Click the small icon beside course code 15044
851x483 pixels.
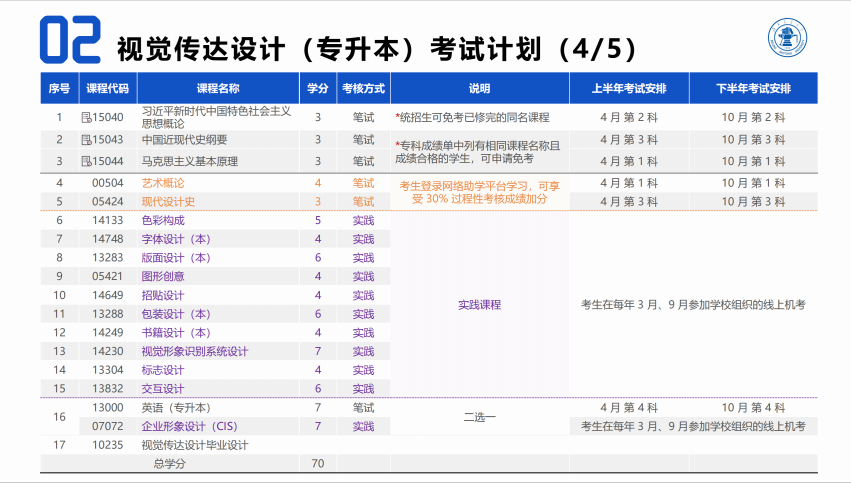[x=85, y=161]
